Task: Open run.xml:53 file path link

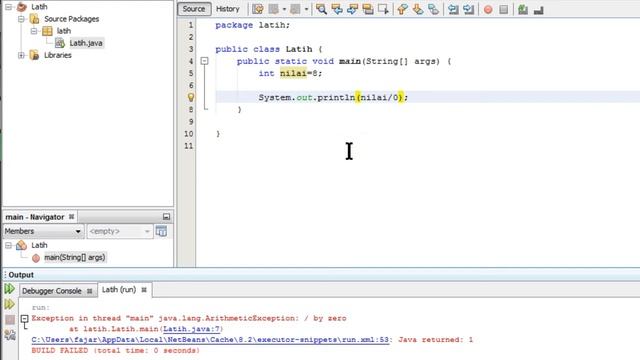Action: point(210,340)
